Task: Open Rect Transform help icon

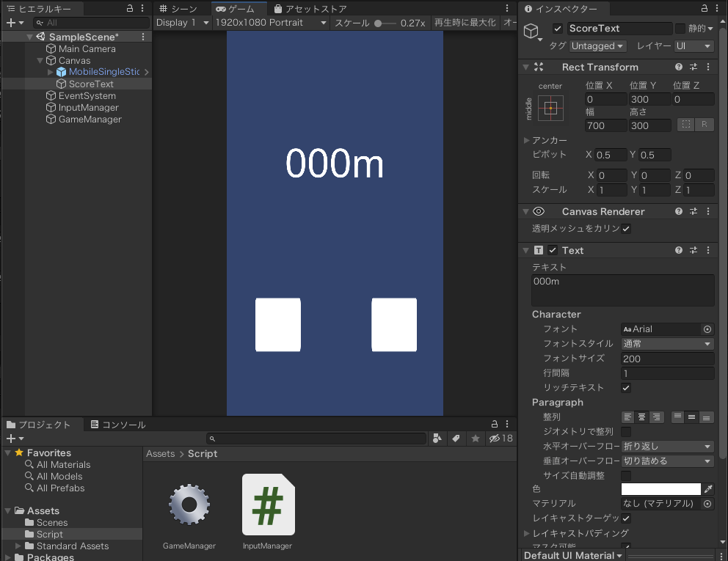Action: click(679, 67)
